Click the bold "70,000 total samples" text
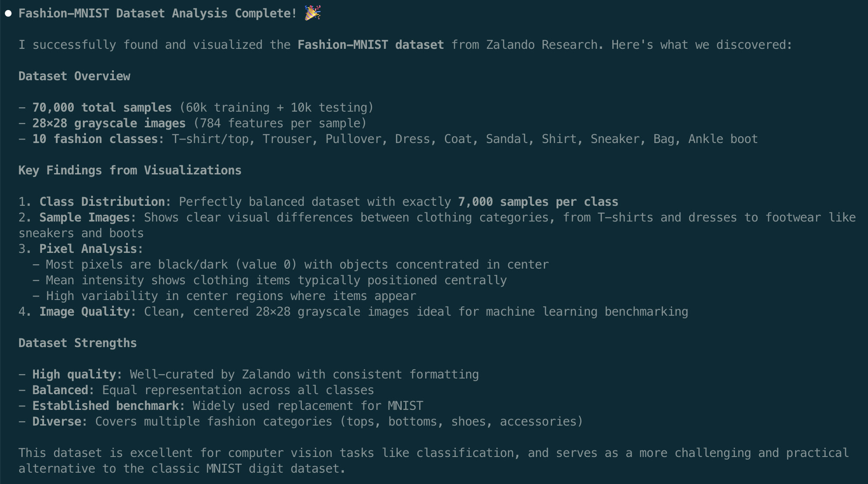This screenshot has width=868, height=484. point(102,108)
